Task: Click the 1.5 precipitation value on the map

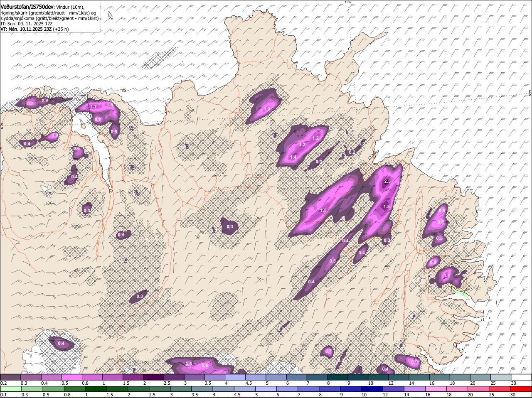Action: pos(323,211)
